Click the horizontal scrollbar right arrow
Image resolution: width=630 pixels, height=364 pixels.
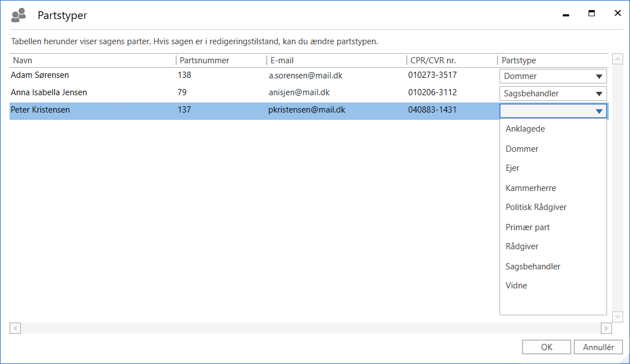(606, 328)
